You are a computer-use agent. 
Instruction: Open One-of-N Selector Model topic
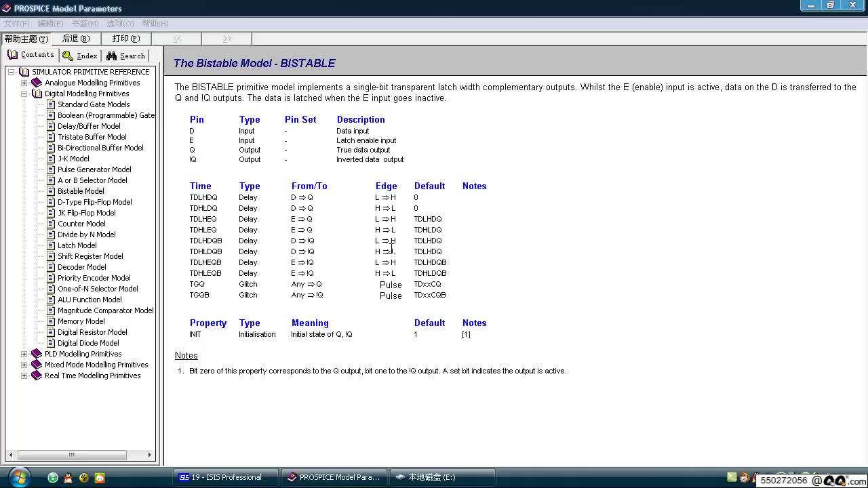point(98,289)
